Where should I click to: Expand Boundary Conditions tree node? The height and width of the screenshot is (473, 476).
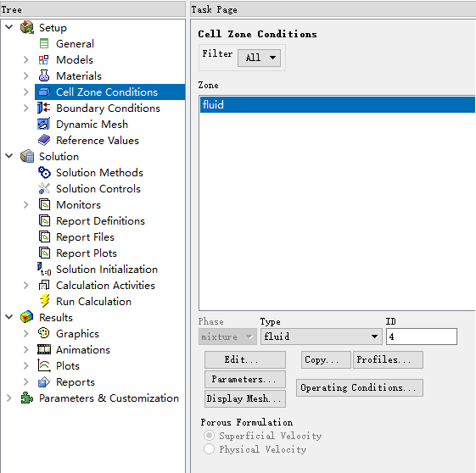coord(26,108)
